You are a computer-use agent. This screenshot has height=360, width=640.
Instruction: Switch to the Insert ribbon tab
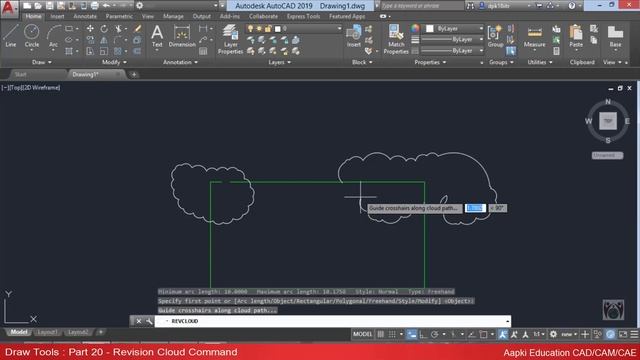pos(57,16)
